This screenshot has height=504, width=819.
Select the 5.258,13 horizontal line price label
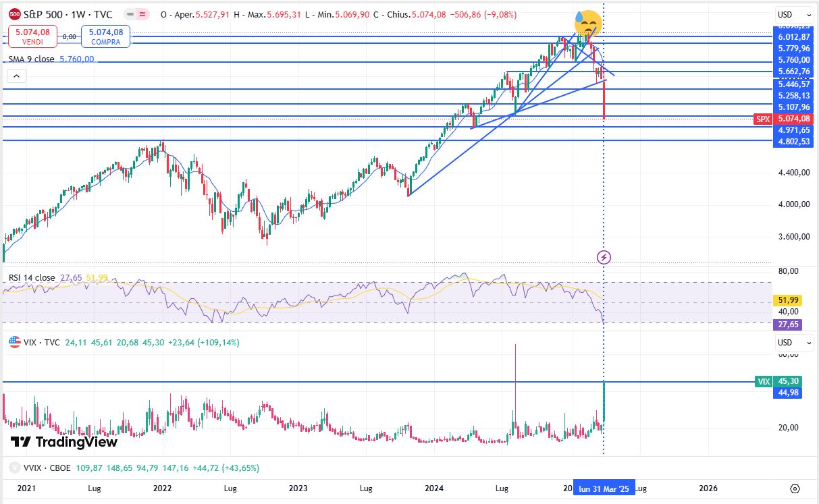[793, 95]
